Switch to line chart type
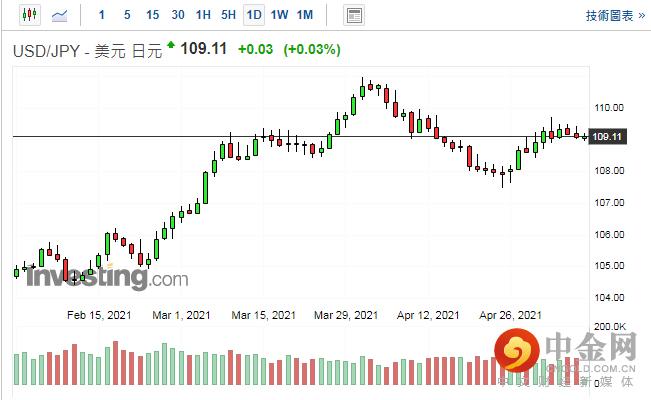 [59, 15]
